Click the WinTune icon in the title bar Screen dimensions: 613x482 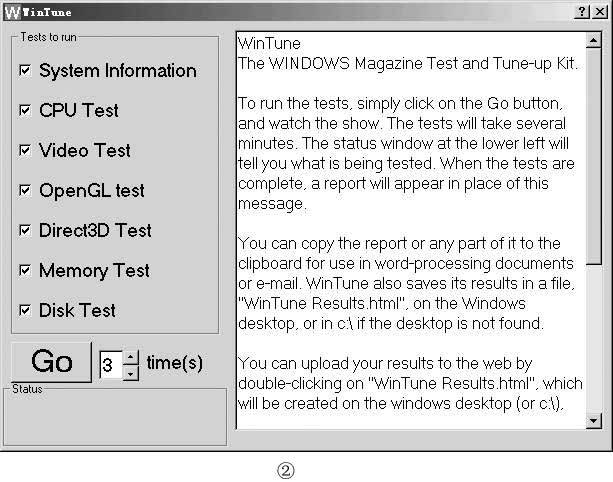[11, 10]
